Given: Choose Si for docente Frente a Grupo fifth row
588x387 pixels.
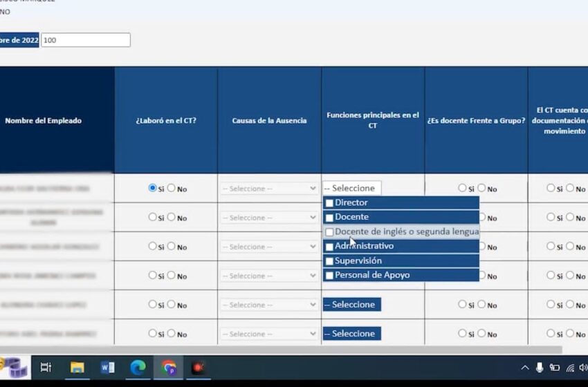Looking at the screenshot, I should (x=462, y=304).
